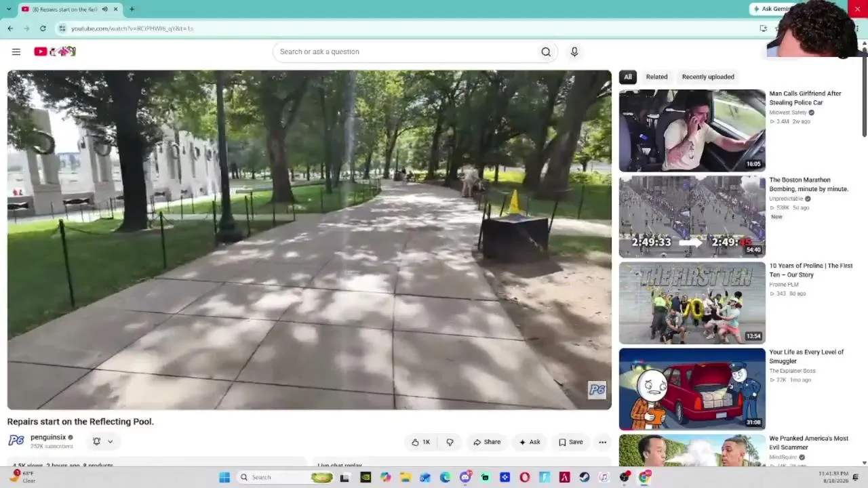868x488 pixels.
Task: Open the tab search chevron
Action: [9, 9]
